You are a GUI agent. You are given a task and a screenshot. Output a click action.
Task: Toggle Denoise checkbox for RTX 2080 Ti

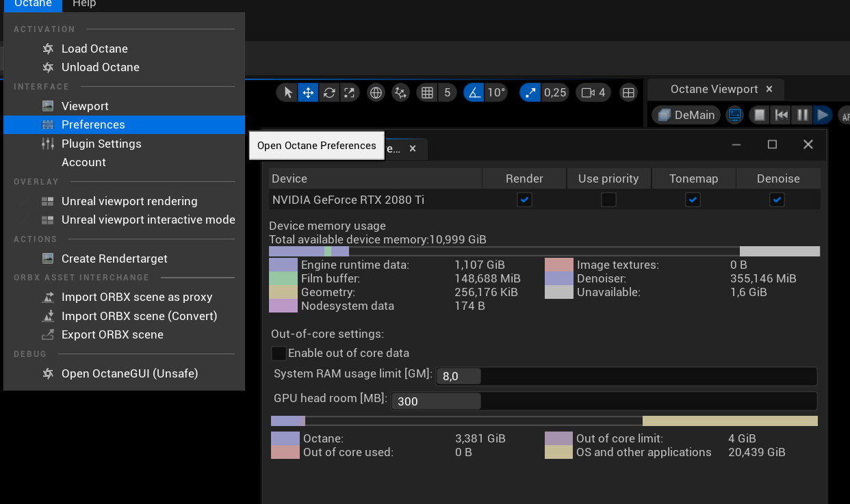pyautogui.click(x=777, y=200)
